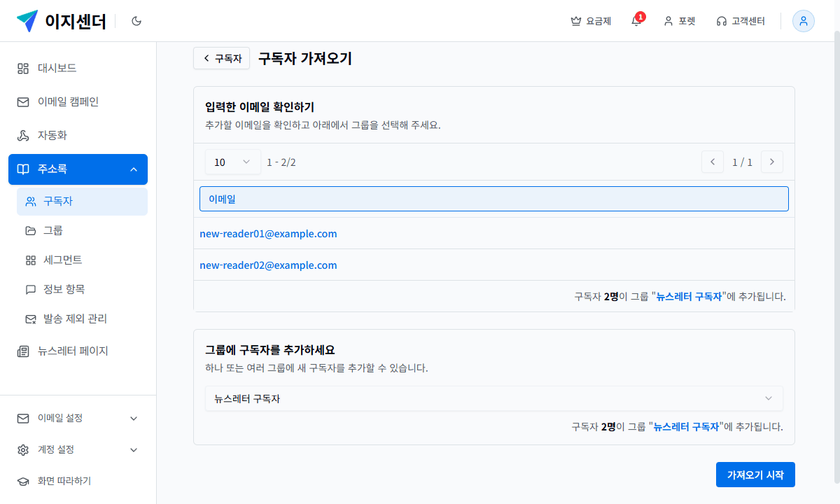The image size is (840, 504).
Task: Open 이메일 캠페인 in sidebar
Action: click(78, 101)
